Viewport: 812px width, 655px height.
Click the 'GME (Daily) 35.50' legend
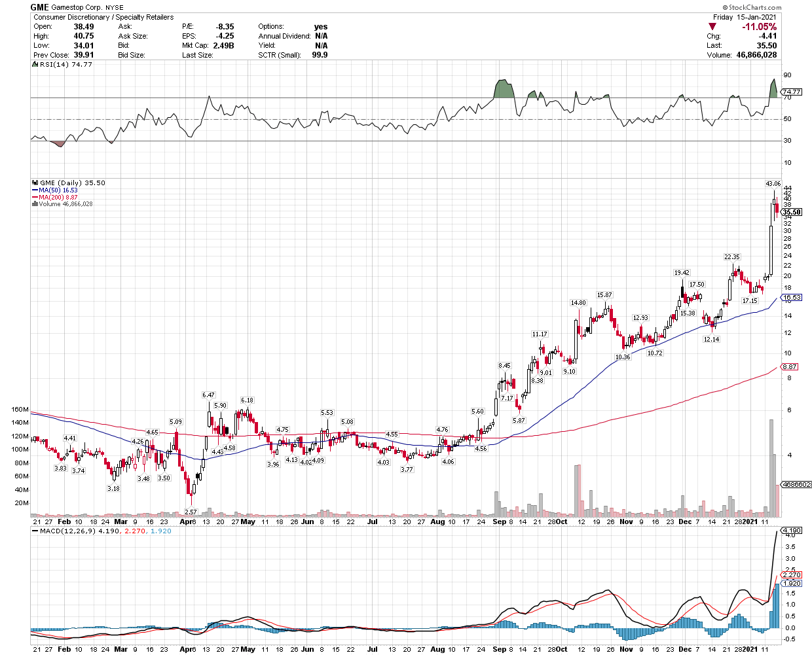(69, 183)
